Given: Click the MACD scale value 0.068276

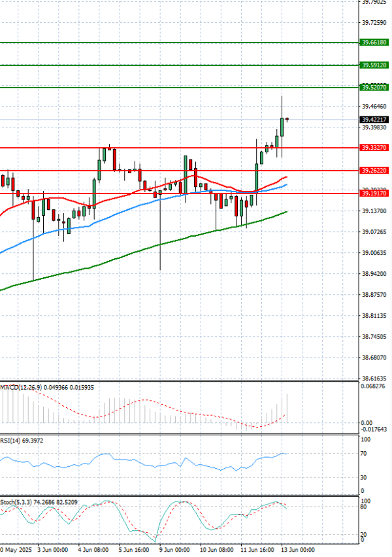Looking at the screenshot, I should pos(372,386).
